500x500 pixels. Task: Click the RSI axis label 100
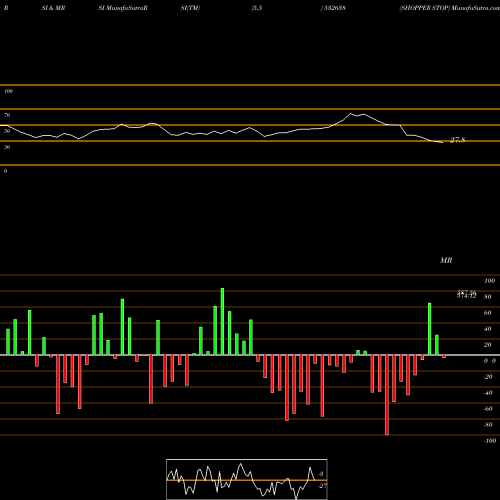(8, 91)
